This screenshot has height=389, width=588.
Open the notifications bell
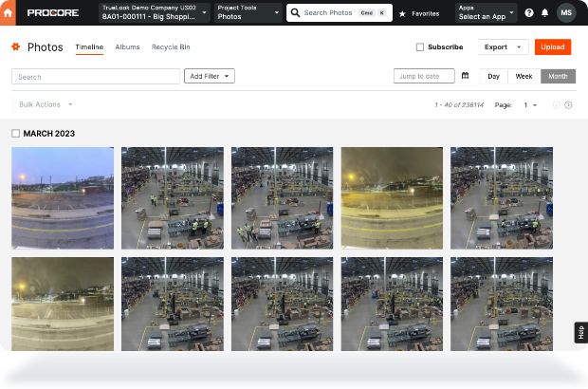[545, 12]
